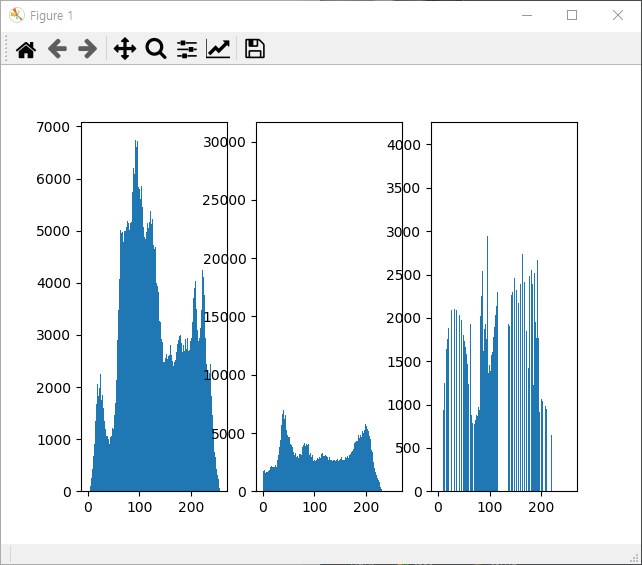Click the 20000 tick label
The image size is (642, 565).
click(x=224, y=259)
